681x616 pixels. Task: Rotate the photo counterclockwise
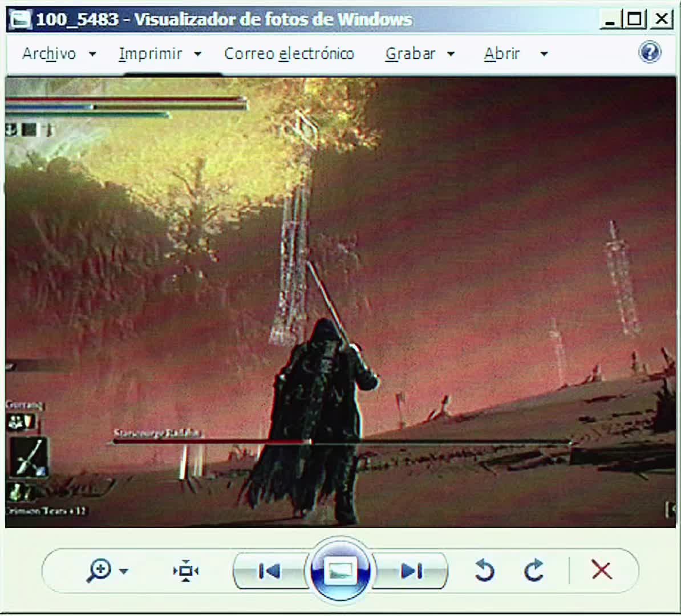[485, 570]
